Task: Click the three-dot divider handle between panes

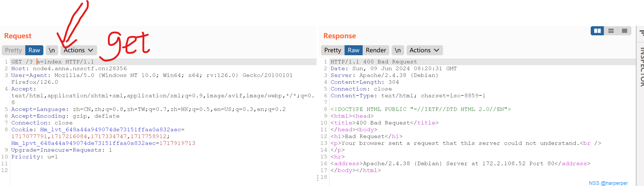Action: click(318, 178)
